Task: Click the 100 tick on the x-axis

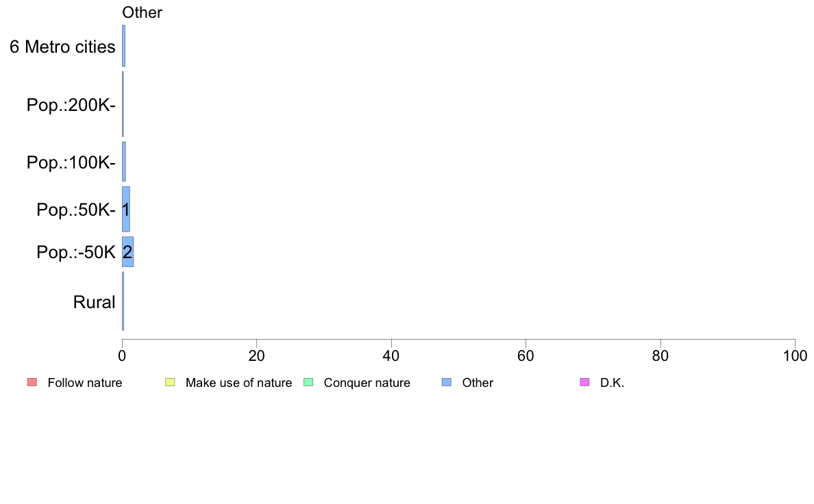Action: click(x=795, y=355)
